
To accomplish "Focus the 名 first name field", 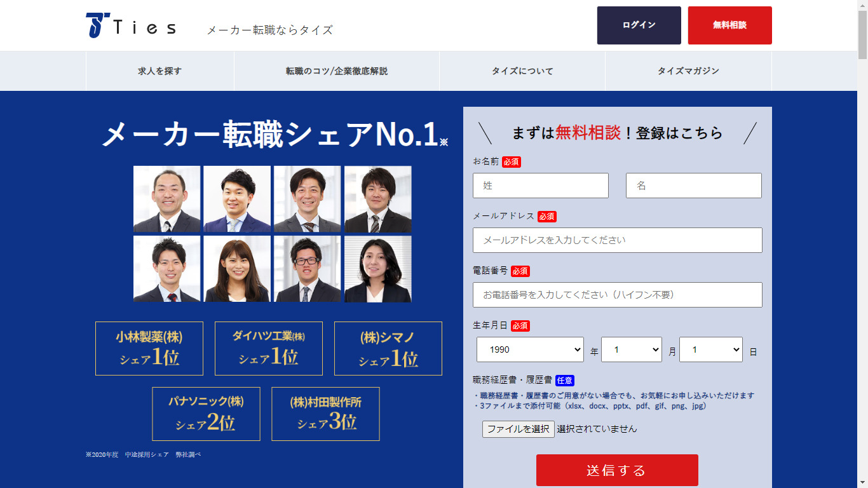I will pyautogui.click(x=694, y=186).
